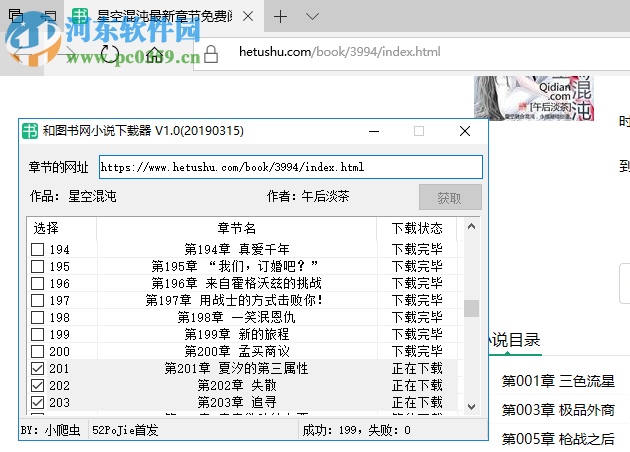Expand the tab list chevron

pyautogui.click(x=312, y=16)
